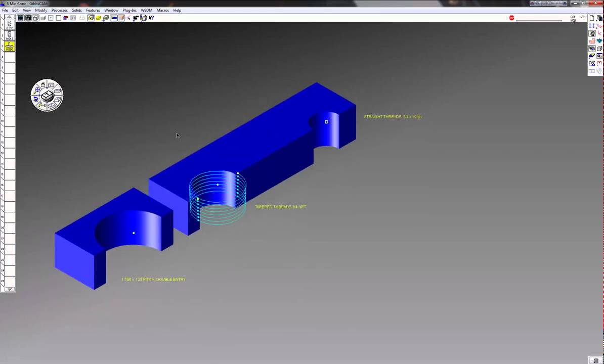
Task: Open the rendered sphere cut part icon
Action: tap(599, 56)
